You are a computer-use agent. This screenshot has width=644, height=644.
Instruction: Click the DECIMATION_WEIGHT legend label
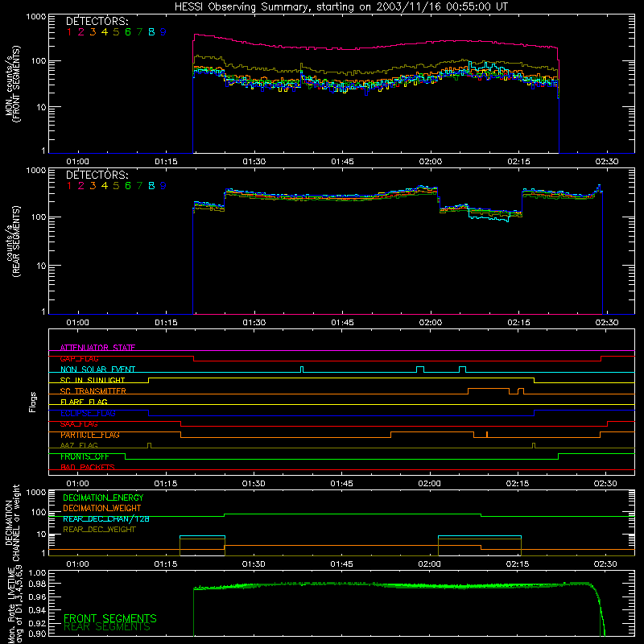click(x=102, y=509)
